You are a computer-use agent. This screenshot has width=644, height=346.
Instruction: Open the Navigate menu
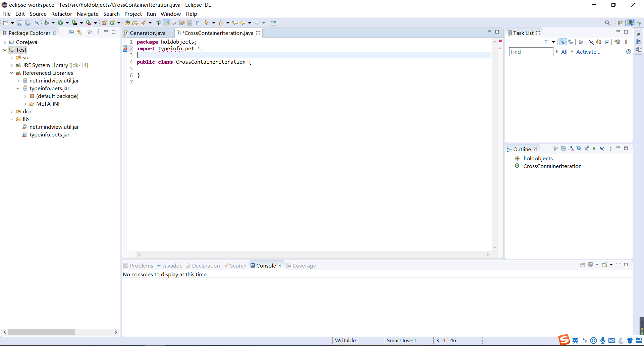tap(88, 14)
